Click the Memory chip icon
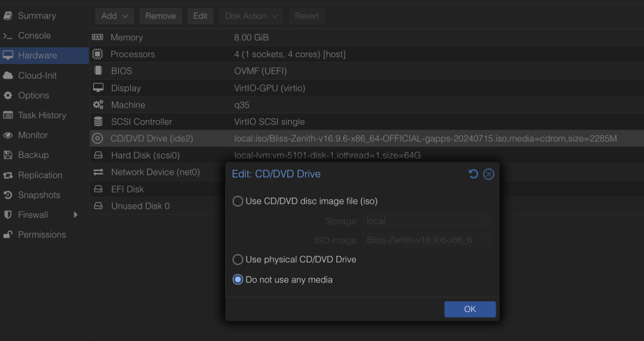 (x=97, y=38)
